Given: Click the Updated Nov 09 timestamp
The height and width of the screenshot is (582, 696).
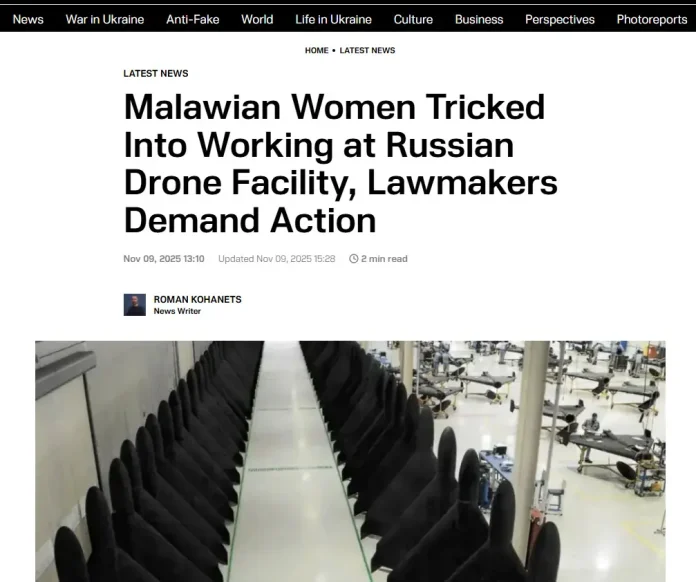Looking at the screenshot, I should tap(277, 259).
